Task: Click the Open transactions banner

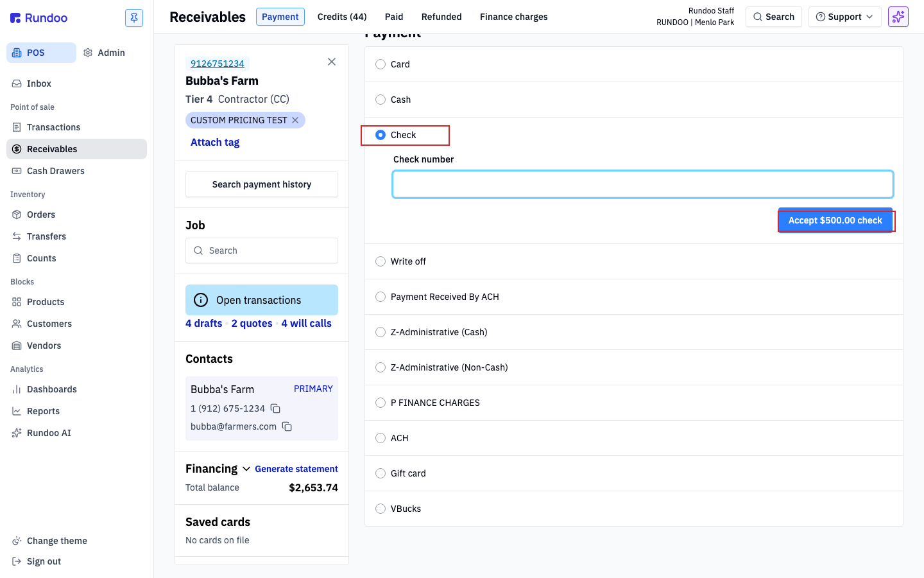Action: pyautogui.click(x=262, y=300)
